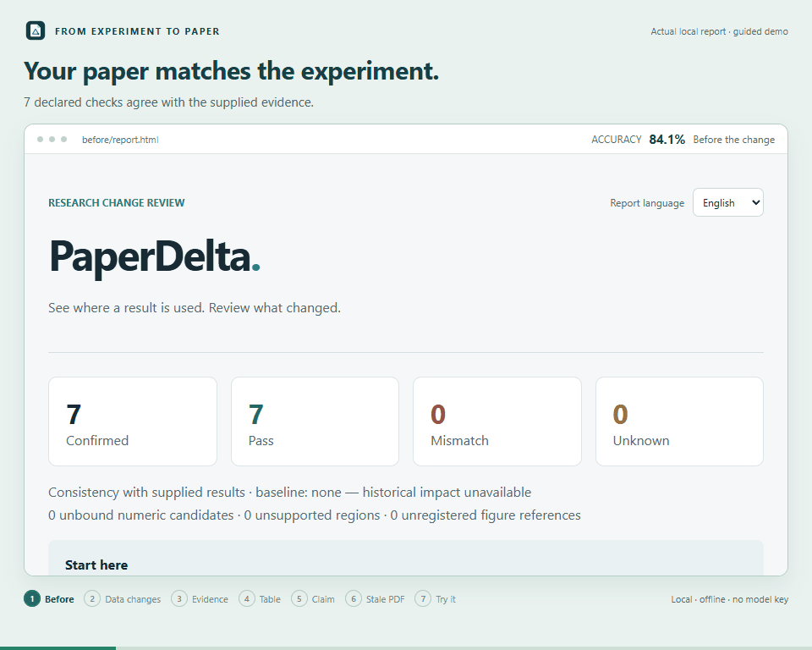This screenshot has width=812, height=650.
Task: Select the Pass count card
Action: (x=315, y=421)
